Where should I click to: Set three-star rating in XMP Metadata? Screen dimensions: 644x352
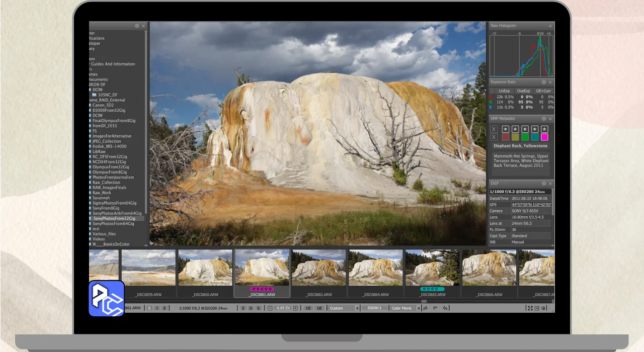point(525,129)
